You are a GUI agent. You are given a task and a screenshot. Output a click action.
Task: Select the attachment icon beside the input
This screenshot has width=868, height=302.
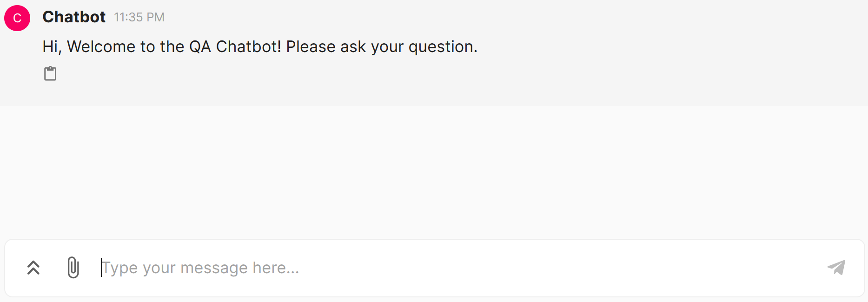73,268
